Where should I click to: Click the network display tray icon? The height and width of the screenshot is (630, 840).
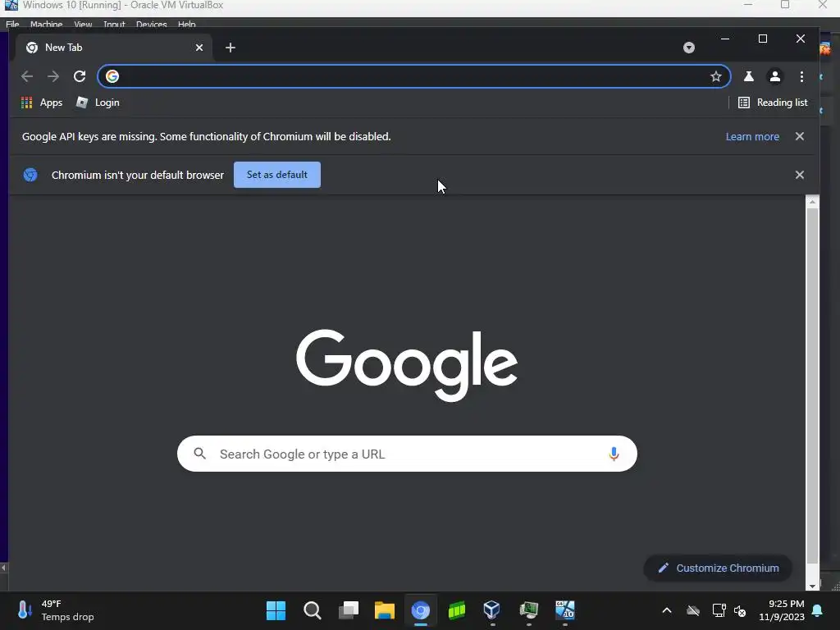[719, 610]
